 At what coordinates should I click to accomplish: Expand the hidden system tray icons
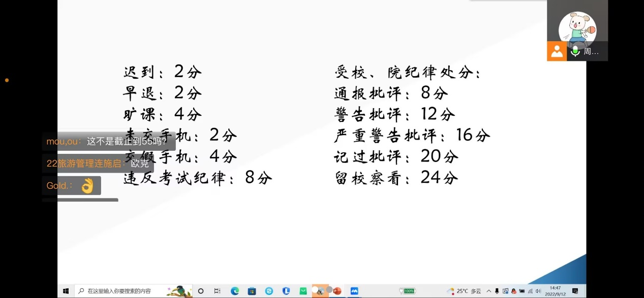489,291
